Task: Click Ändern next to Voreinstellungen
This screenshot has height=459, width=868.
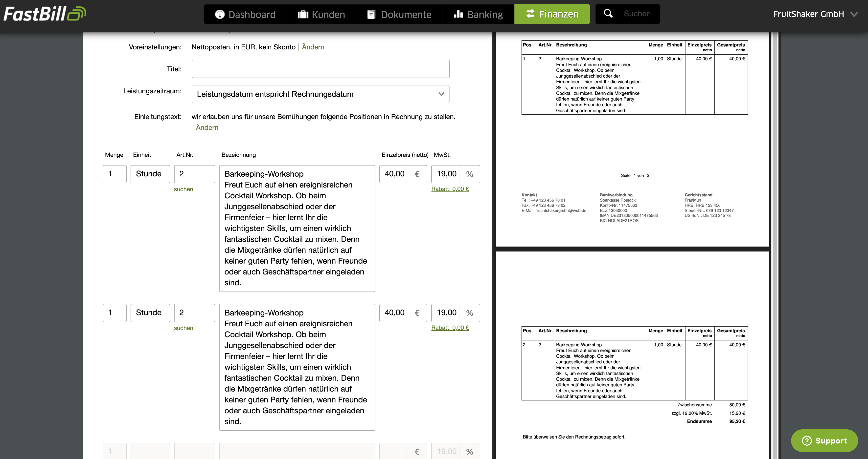Action: [313, 47]
